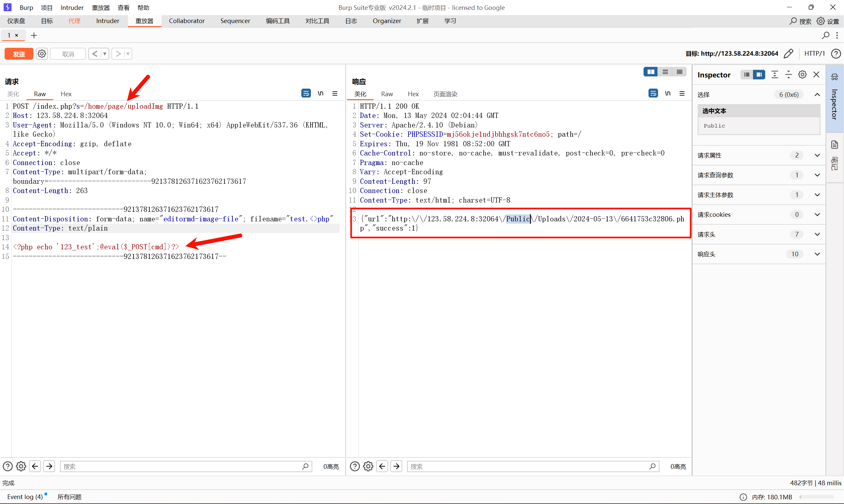This screenshot has height=504, width=844.
Task: Jump to previous match in response search
Action: click(x=382, y=466)
